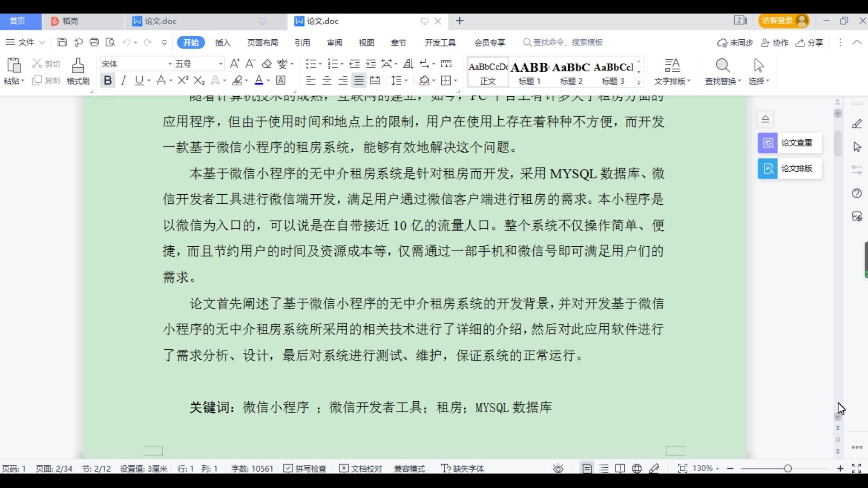
Task: Switch to the 页面布局 ribbon tab
Action: click(262, 42)
